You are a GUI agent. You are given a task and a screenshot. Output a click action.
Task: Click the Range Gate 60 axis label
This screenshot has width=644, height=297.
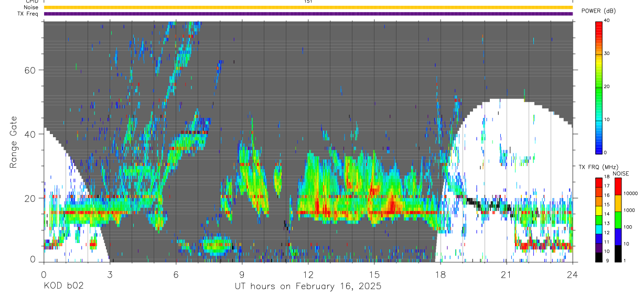29,70
